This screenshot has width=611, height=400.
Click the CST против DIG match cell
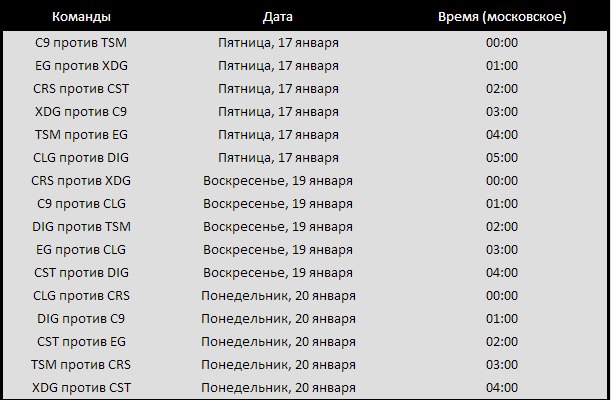81,272
